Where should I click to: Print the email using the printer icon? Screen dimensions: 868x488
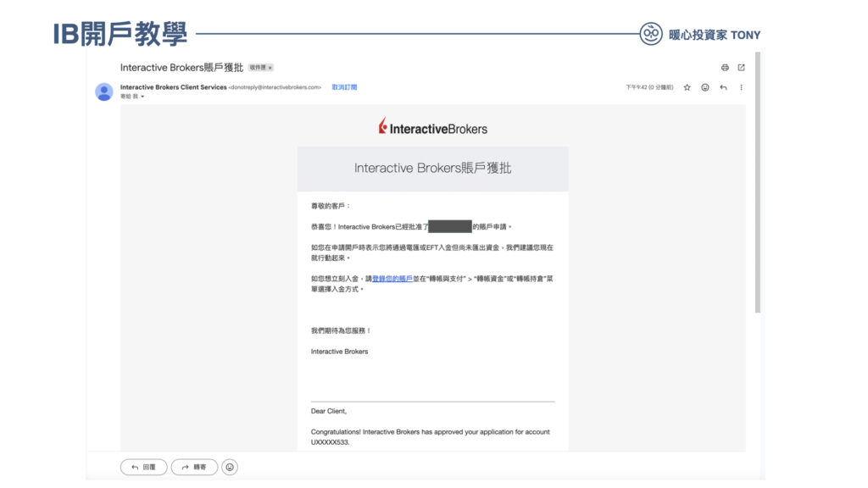pyautogui.click(x=725, y=68)
